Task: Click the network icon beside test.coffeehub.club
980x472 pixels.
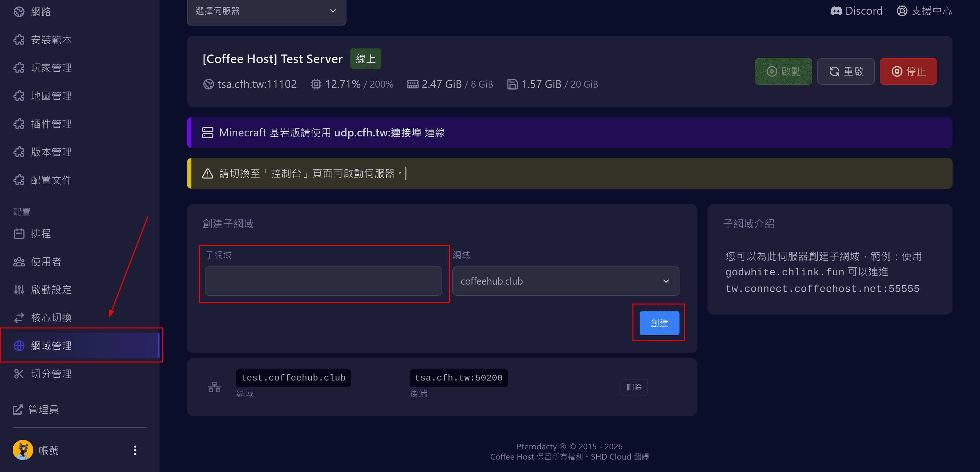Action: pos(214,387)
